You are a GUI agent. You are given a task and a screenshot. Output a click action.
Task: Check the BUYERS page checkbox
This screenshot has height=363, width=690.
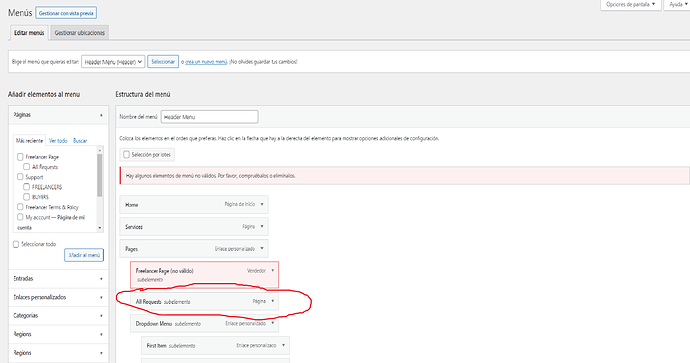26,197
